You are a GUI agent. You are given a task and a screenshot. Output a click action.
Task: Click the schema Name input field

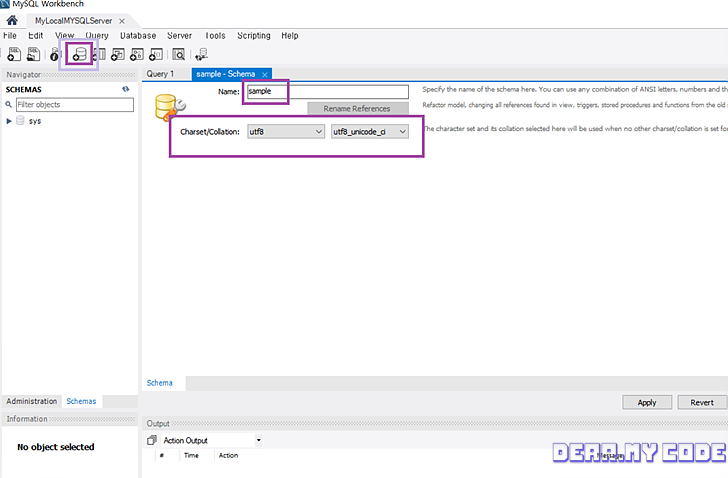[x=327, y=91]
